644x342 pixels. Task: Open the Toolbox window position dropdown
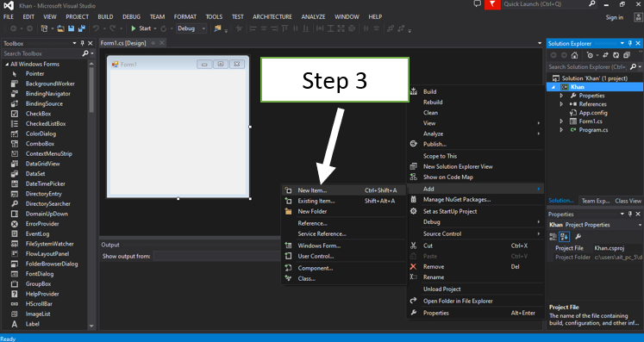point(74,43)
